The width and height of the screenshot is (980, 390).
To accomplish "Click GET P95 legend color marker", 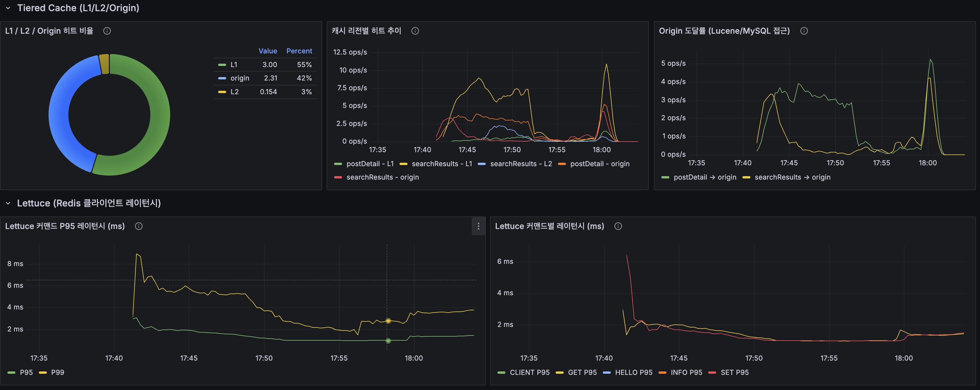I will click(559, 373).
